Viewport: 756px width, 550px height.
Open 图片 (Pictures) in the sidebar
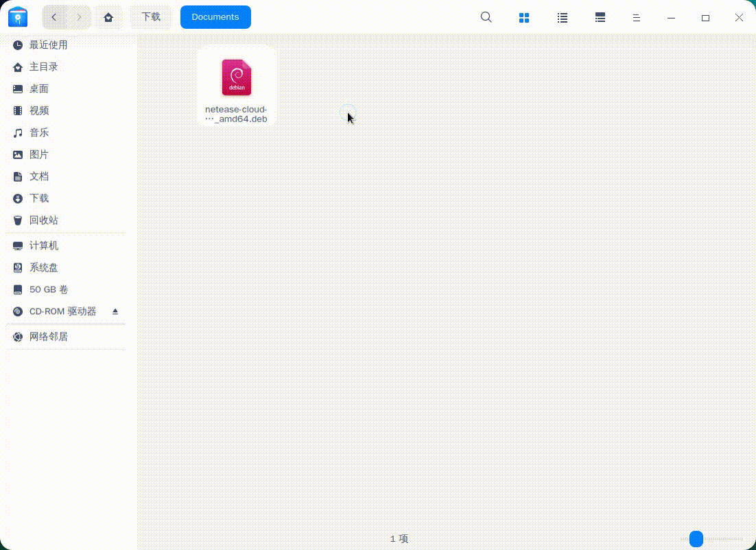(x=39, y=154)
